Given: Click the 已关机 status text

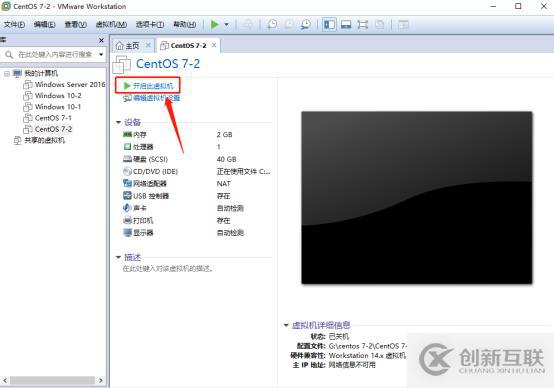Looking at the screenshot, I should [x=338, y=336].
